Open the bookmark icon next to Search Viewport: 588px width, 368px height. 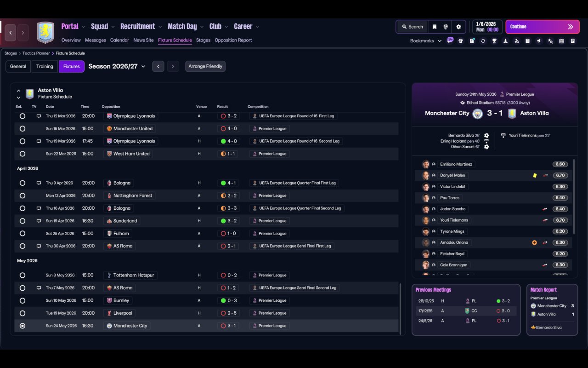(434, 27)
